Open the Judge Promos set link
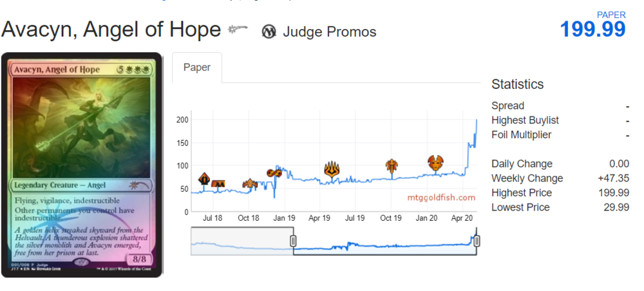Image resolution: width=644 pixels, height=291 pixels. [x=329, y=32]
